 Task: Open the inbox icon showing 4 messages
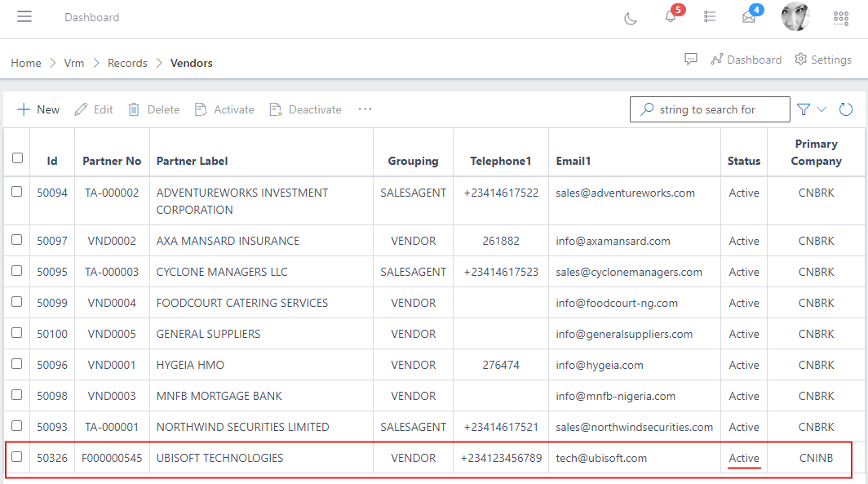(748, 18)
